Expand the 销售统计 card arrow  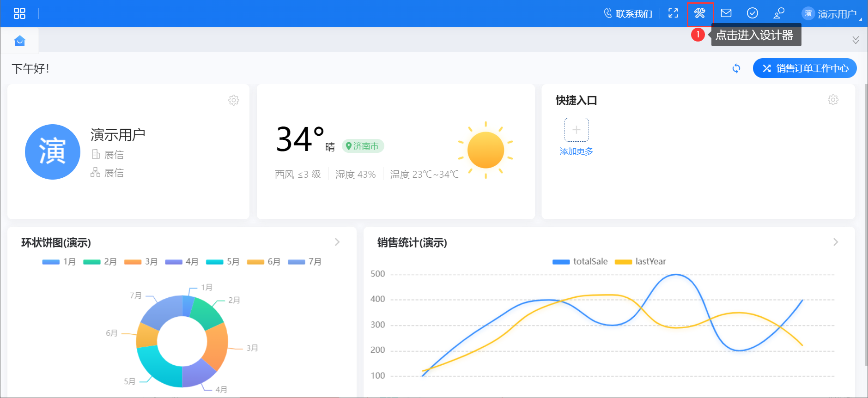[x=835, y=242]
